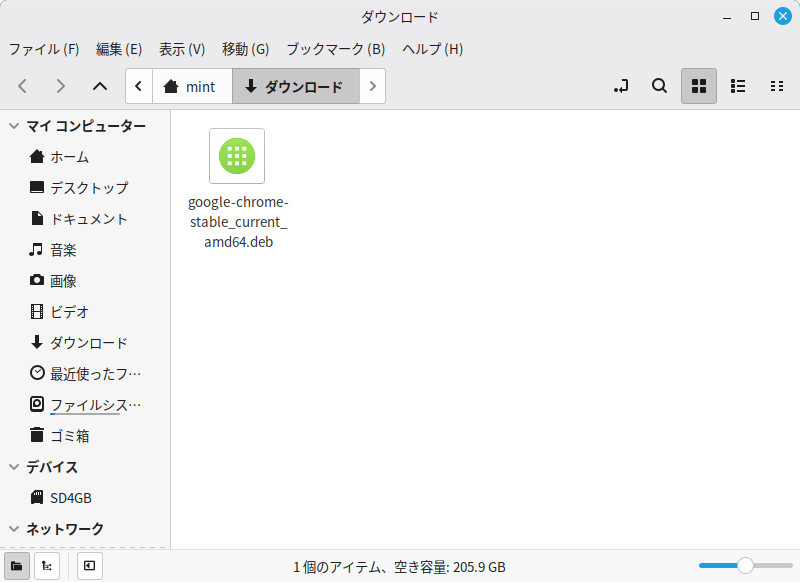Switch to icon grid view
The width and height of the screenshot is (800, 582).
[699, 86]
